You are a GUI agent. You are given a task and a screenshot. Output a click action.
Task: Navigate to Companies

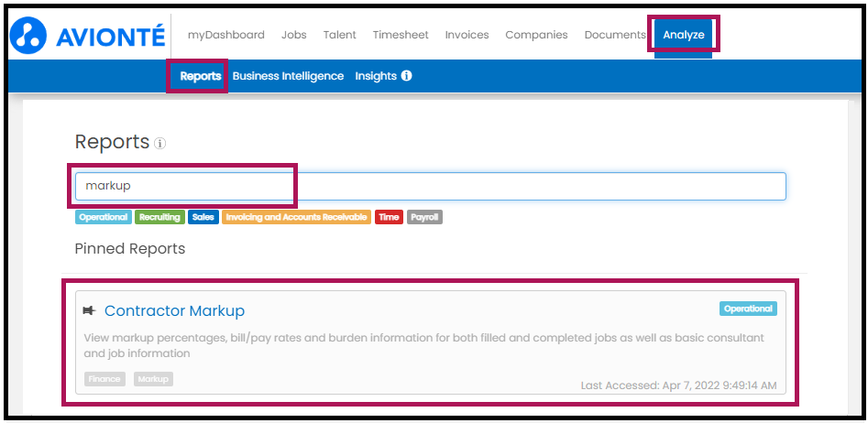[536, 35]
